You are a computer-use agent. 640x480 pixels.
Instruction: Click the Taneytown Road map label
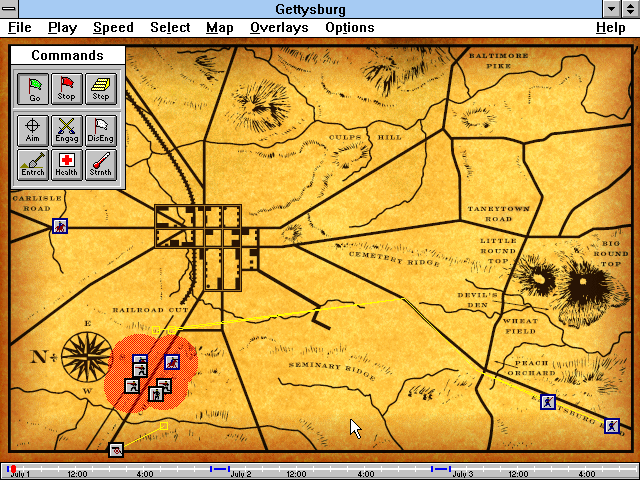click(498, 213)
